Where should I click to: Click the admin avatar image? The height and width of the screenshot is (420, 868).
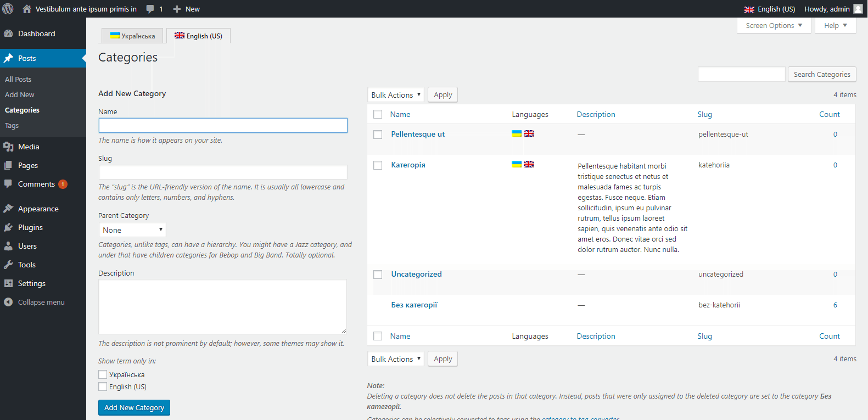(x=858, y=9)
